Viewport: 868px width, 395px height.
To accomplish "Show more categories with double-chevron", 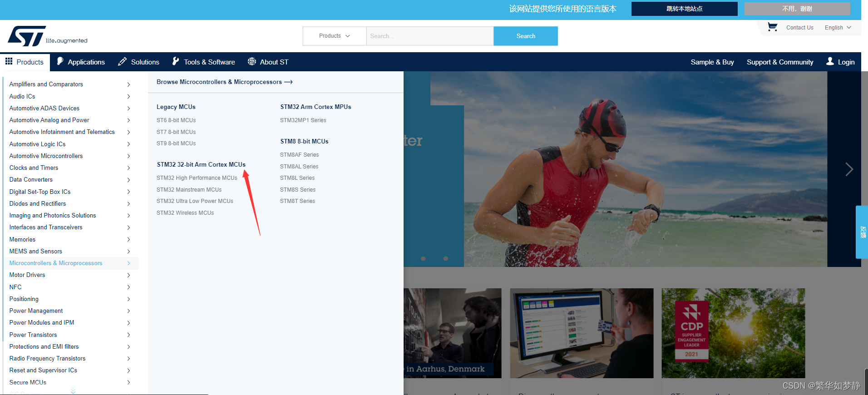I will tap(73, 391).
